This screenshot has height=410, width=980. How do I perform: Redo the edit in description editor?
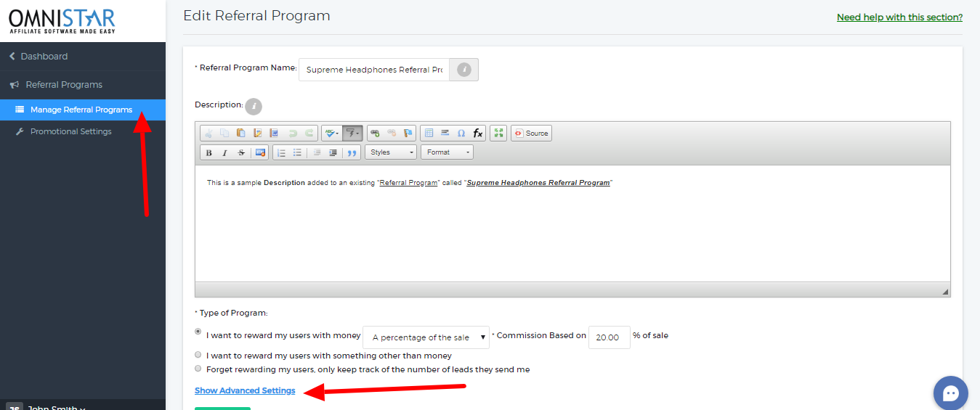coord(309,133)
